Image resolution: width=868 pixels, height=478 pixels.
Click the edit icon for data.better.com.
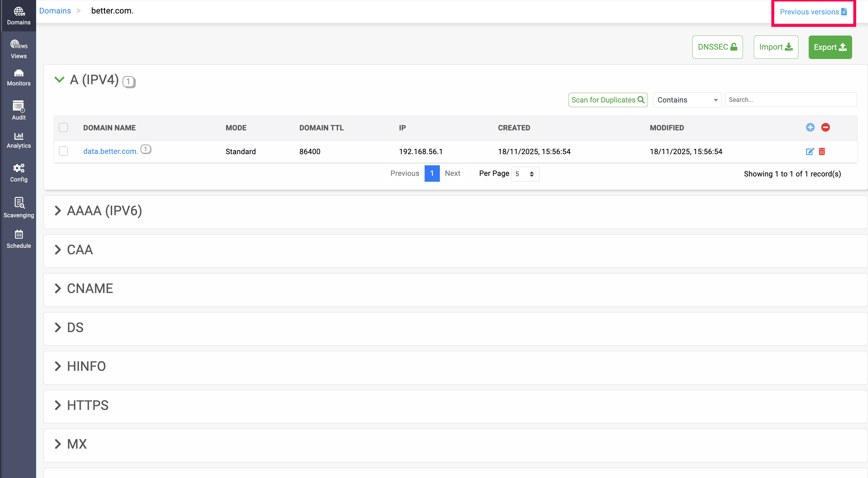point(810,152)
